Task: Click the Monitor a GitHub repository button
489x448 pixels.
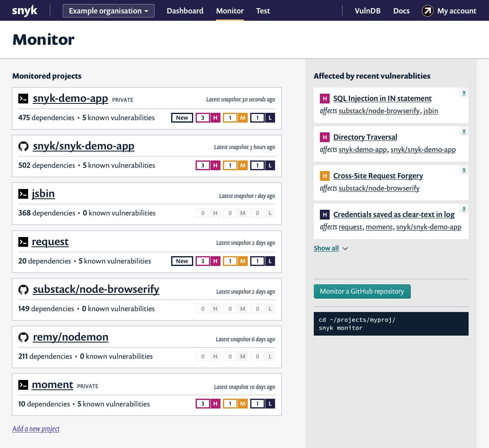Action: 362,291
